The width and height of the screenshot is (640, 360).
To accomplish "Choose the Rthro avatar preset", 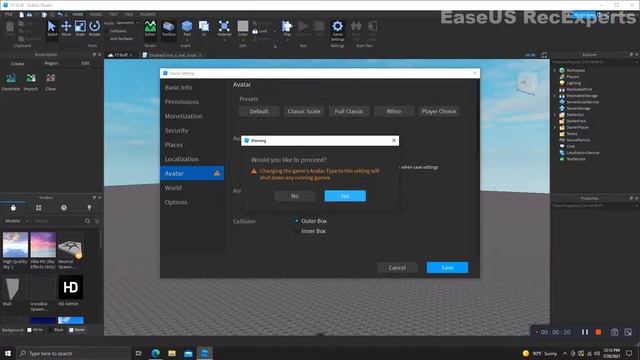I will coord(393,111).
